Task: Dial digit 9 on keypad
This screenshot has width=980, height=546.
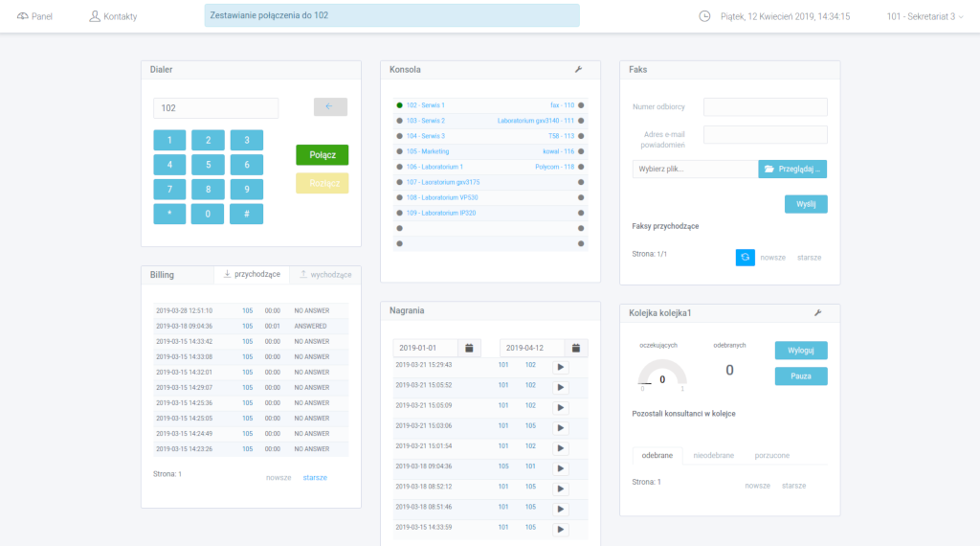Action: click(x=246, y=189)
